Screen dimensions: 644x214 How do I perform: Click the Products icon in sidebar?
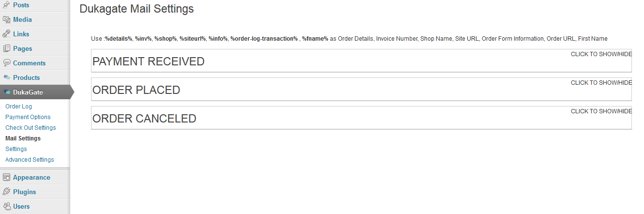[7, 77]
